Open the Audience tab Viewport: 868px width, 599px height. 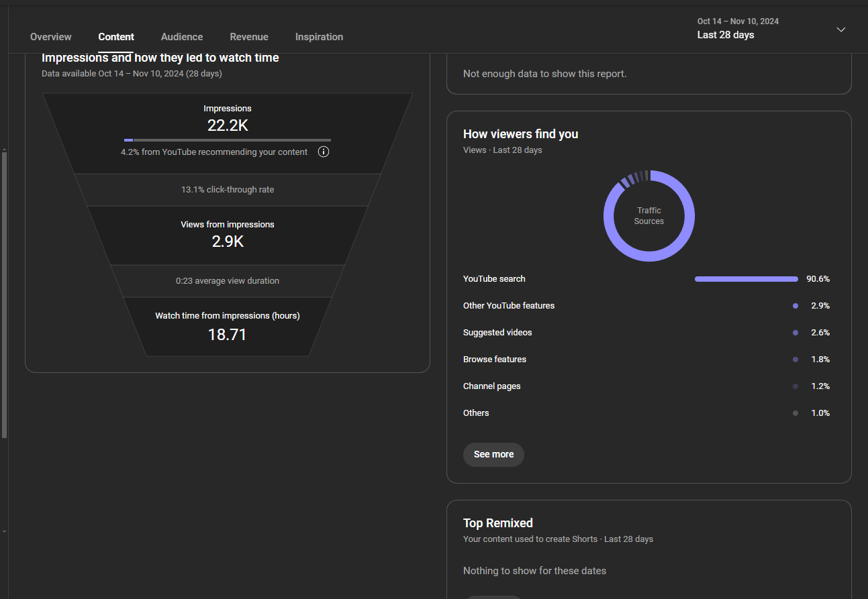click(x=182, y=37)
